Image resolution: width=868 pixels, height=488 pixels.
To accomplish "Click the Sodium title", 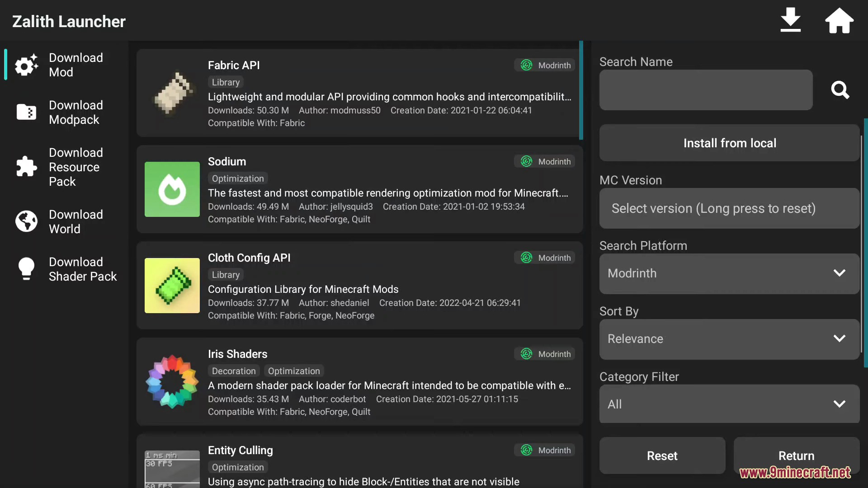I will (x=227, y=161).
